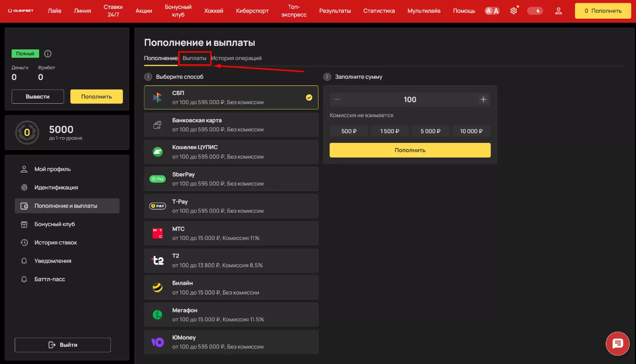Image resolution: width=636 pixels, height=364 pixels.
Task: Click the info icon beside Полный badge
Action: pos(47,53)
